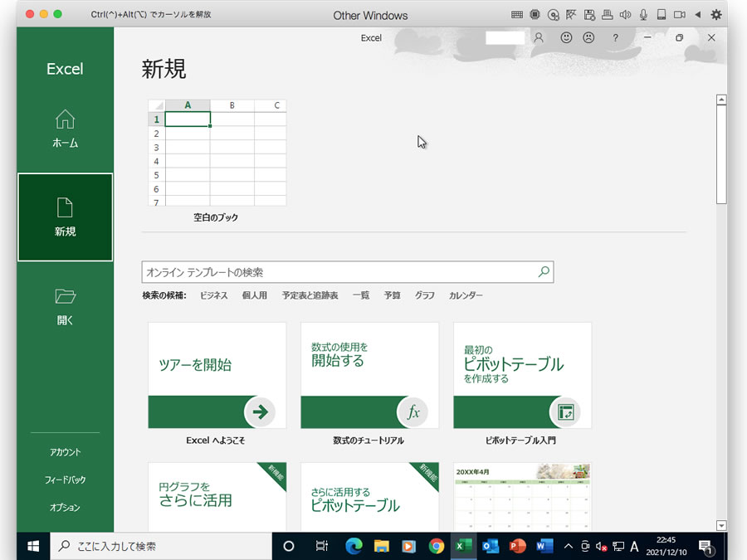The height and width of the screenshot is (560, 747).
Task: Toggle the IME input mode A indicator
Action: pos(635,546)
